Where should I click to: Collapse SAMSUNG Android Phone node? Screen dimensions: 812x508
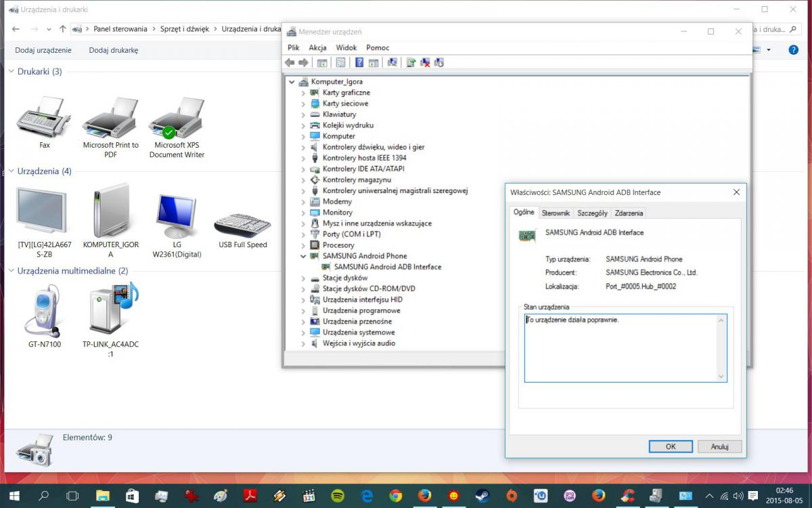(303, 256)
